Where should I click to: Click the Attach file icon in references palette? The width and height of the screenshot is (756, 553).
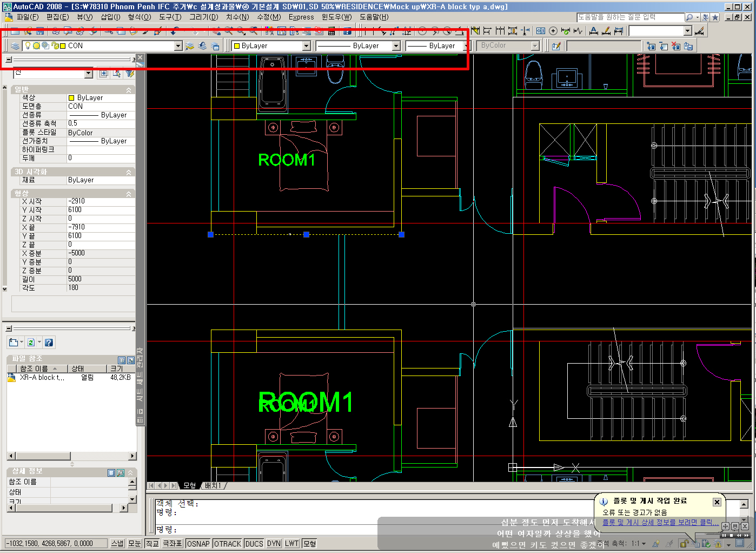click(x=14, y=343)
